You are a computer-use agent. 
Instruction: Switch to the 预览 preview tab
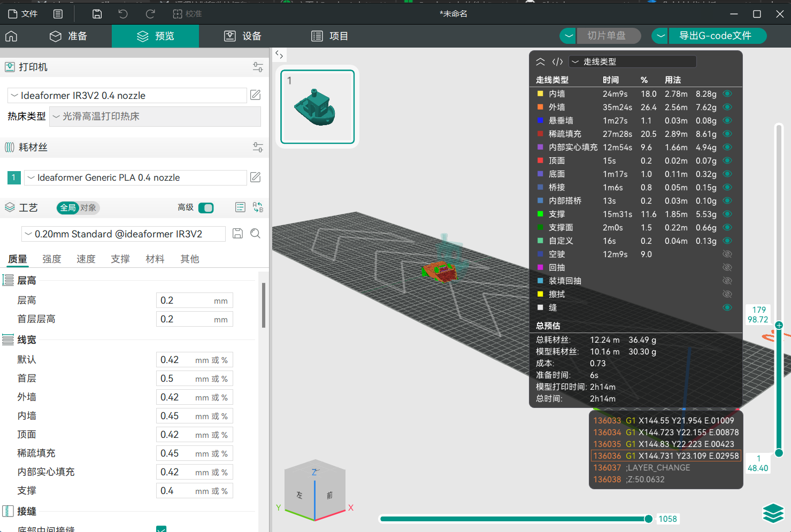156,36
